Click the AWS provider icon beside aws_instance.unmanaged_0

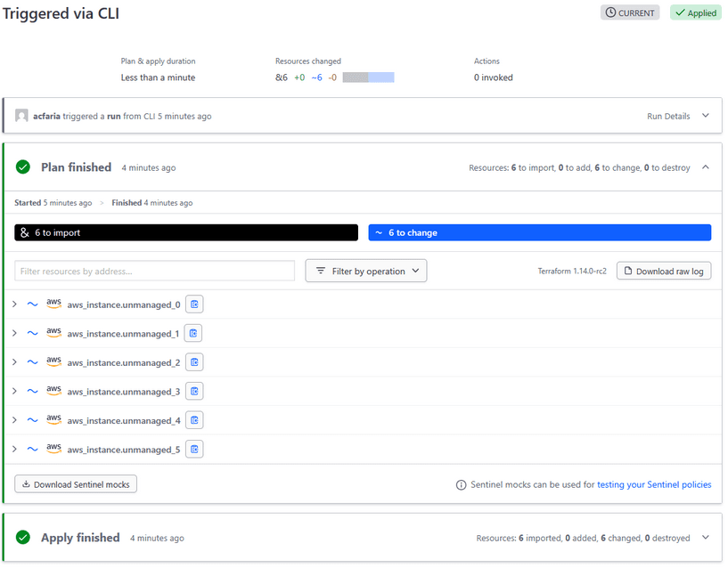(53, 304)
